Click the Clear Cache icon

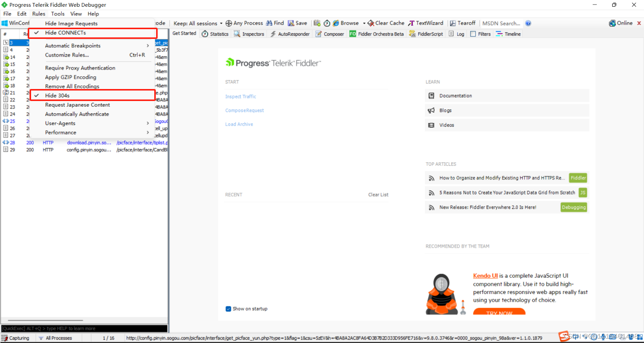[371, 23]
